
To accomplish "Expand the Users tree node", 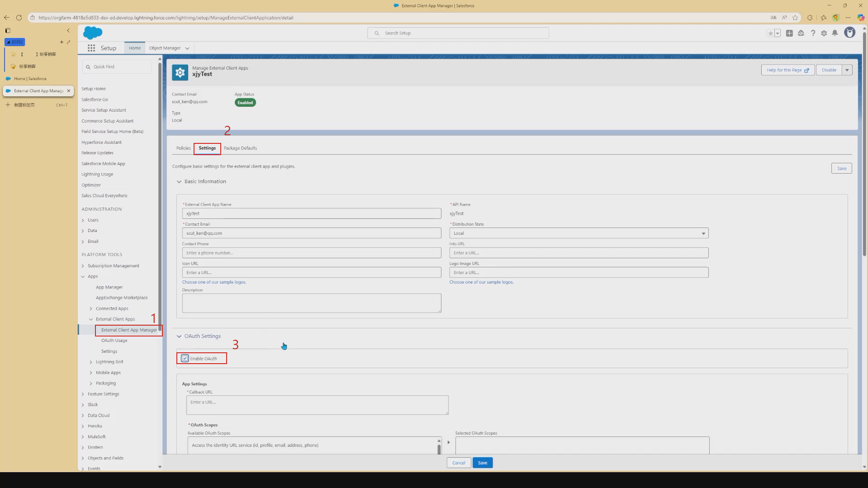I will tap(83, 220).
